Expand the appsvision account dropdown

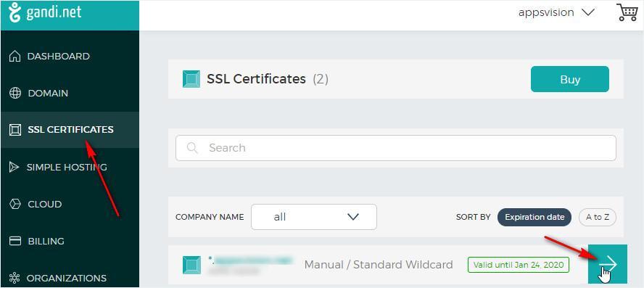pyautogui.click(x=556, y=12)
